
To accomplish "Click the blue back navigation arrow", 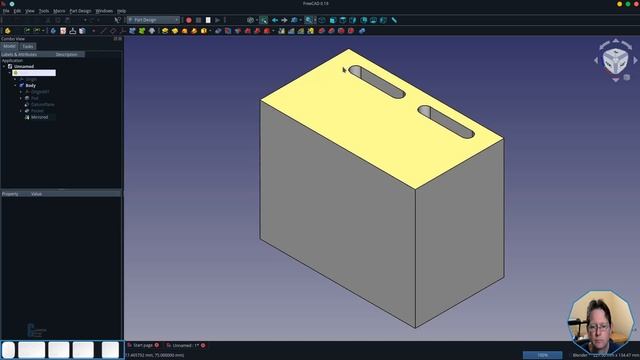I will click(x=275, y=20).
